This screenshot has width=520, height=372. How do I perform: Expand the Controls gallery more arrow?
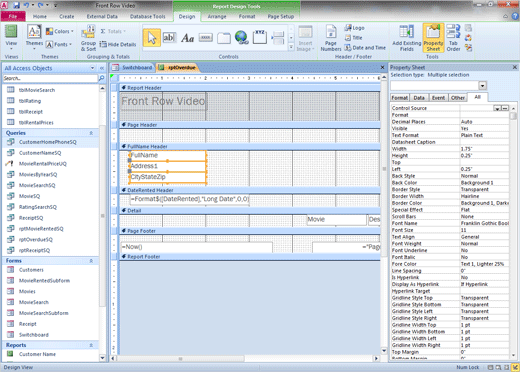(291, 47)
